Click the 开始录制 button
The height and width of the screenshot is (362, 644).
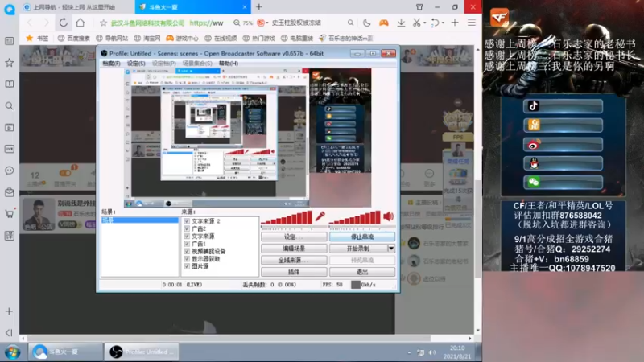click(x=358, y=249)
